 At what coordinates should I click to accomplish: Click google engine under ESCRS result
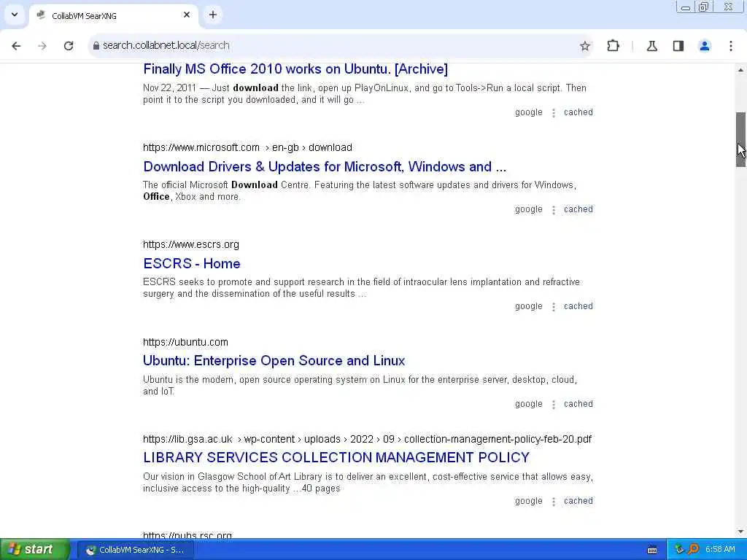528,307
